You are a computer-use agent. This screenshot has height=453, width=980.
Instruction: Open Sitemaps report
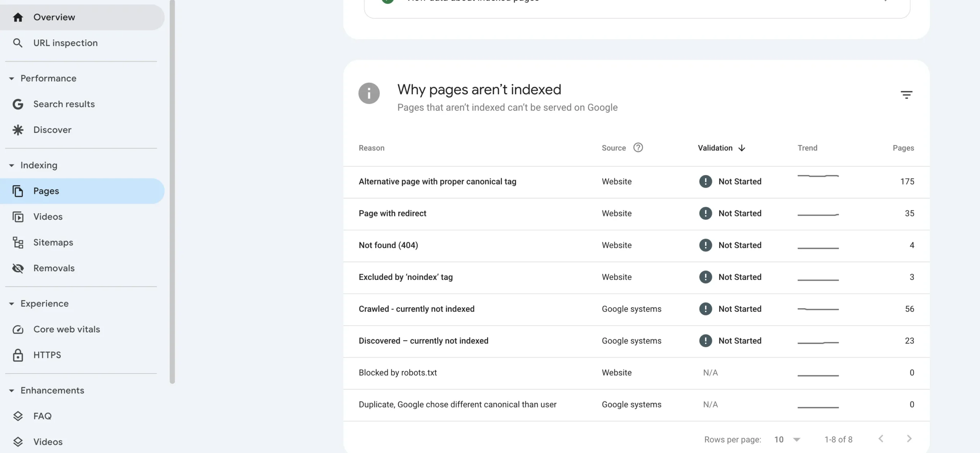click(82, 242)
